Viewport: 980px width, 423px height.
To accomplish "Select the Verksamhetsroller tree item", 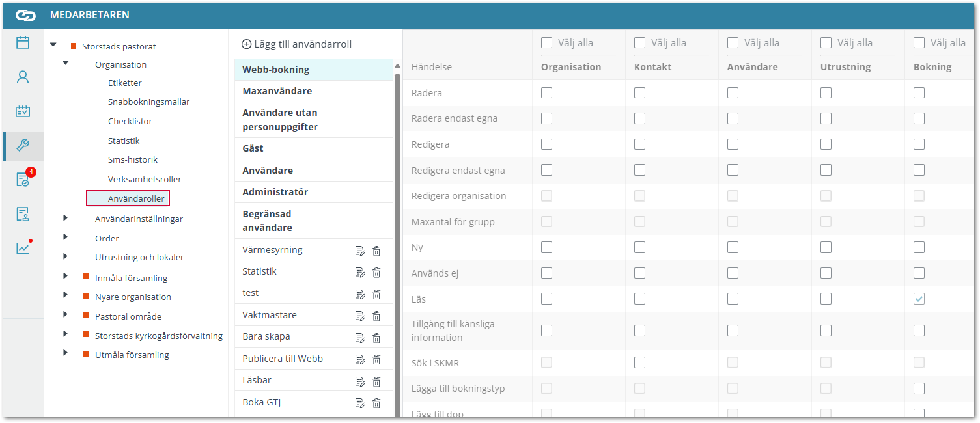I will [x=145, y=179].
